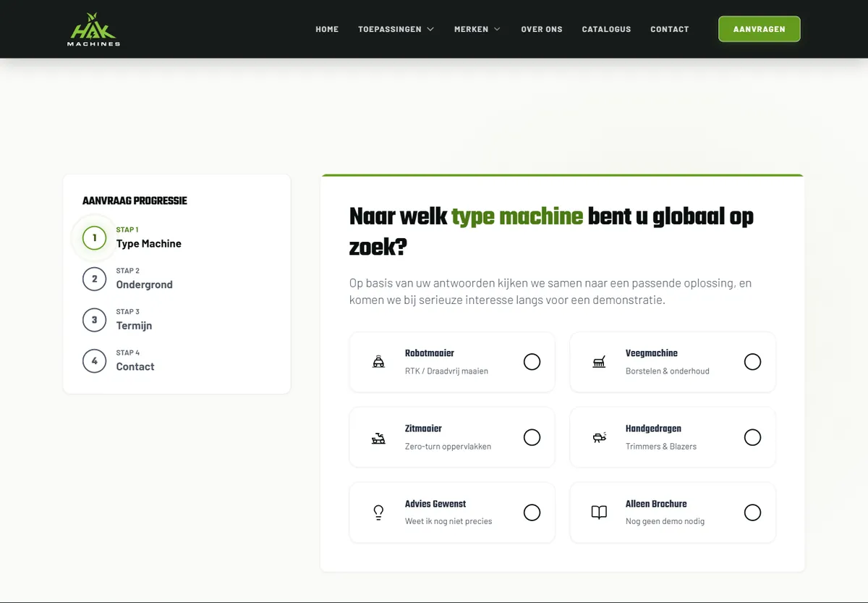Click the Advies Gewenst card title
This screenshot has width=868, height=603.
click(435, 504)
